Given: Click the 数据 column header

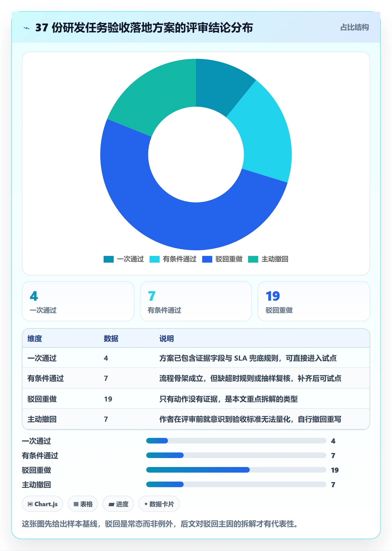Looking at the screenshot, I should pyautogui.click(x=111, y=338).
